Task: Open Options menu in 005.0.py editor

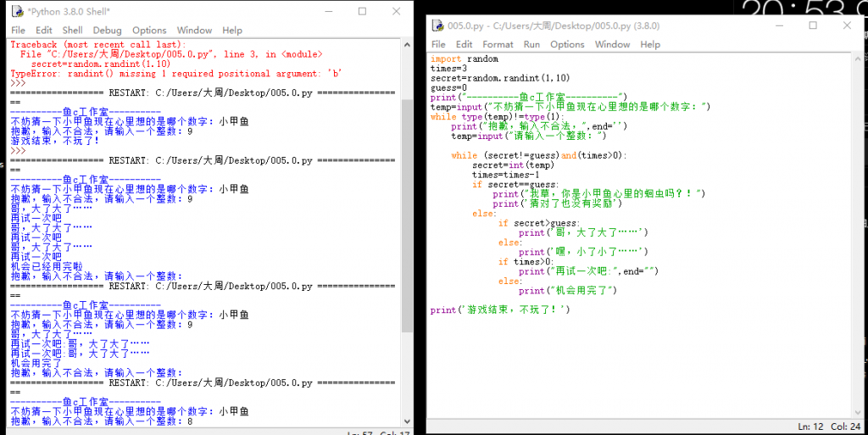Action: pyautogui.click(x=567, y=44)
